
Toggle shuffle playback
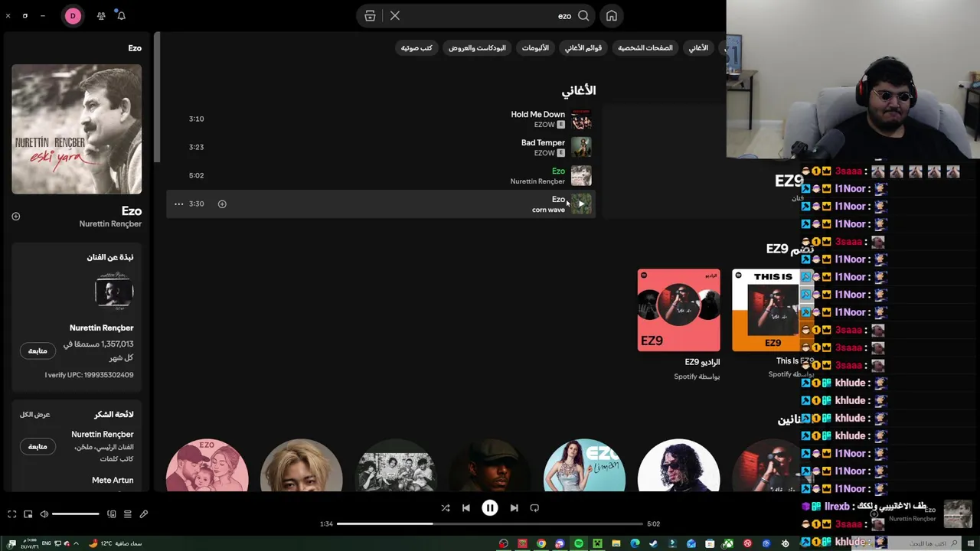pyautogui.click(x=446, y=507)
